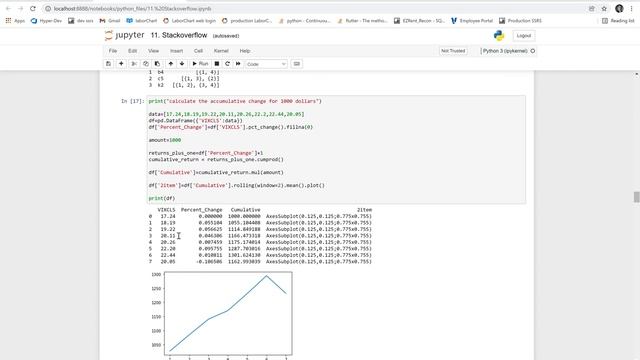Click the print(df) code line
This screenshot has height=360, width=640.
click(x=162, y=198)
